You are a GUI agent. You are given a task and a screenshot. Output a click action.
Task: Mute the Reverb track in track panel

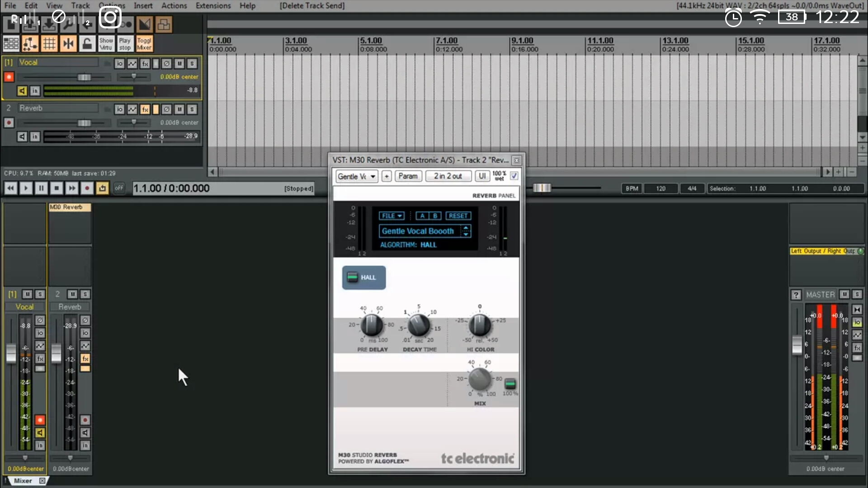pyautogui.click(x=179, y=109)
